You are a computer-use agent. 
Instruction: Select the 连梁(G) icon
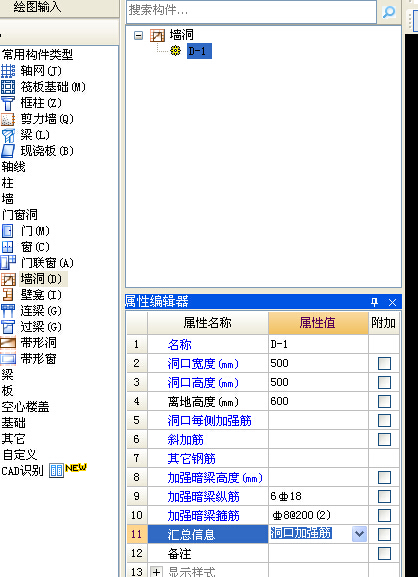coord(8,311)
